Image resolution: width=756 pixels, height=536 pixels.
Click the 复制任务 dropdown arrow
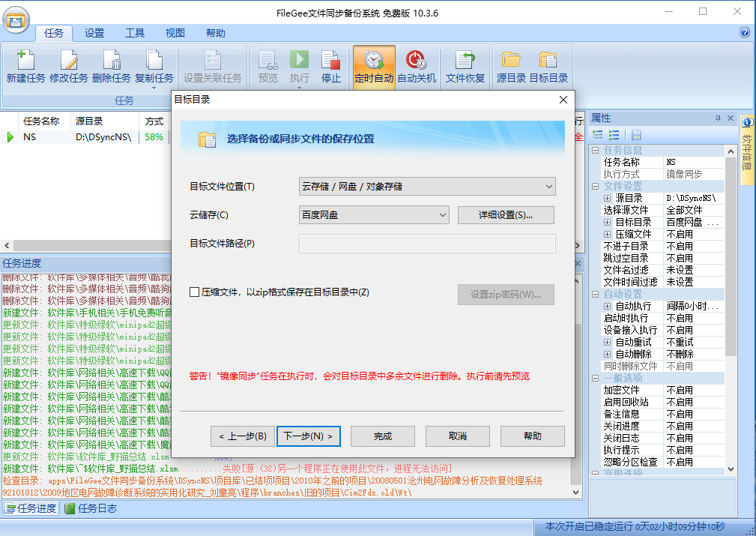pos(154,88)
